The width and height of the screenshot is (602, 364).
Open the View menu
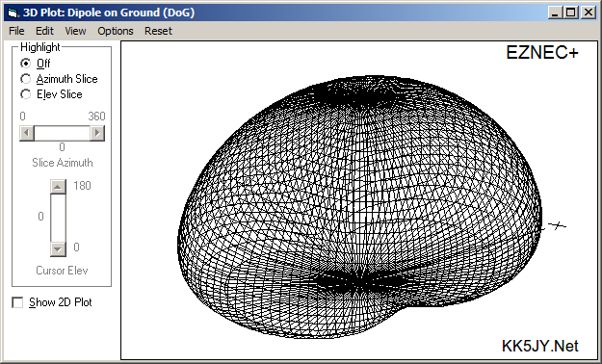coord(75,31)
